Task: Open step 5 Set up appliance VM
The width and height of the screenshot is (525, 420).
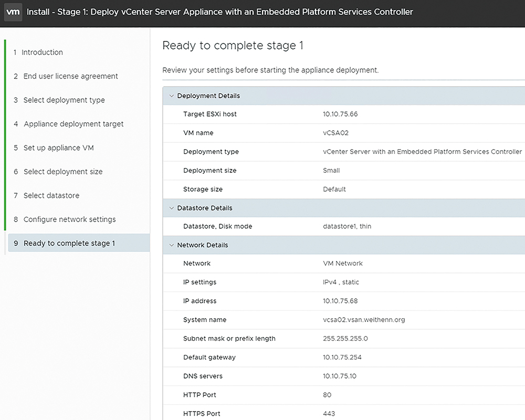Action: (x=54, y=148)
